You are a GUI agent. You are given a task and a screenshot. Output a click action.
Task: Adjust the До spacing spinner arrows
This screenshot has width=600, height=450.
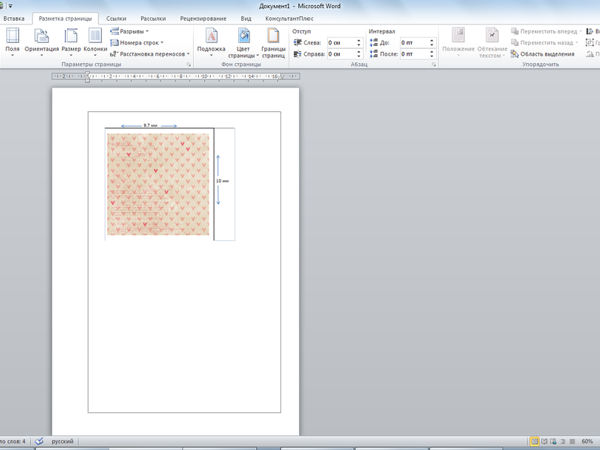(x=432, y=42)
